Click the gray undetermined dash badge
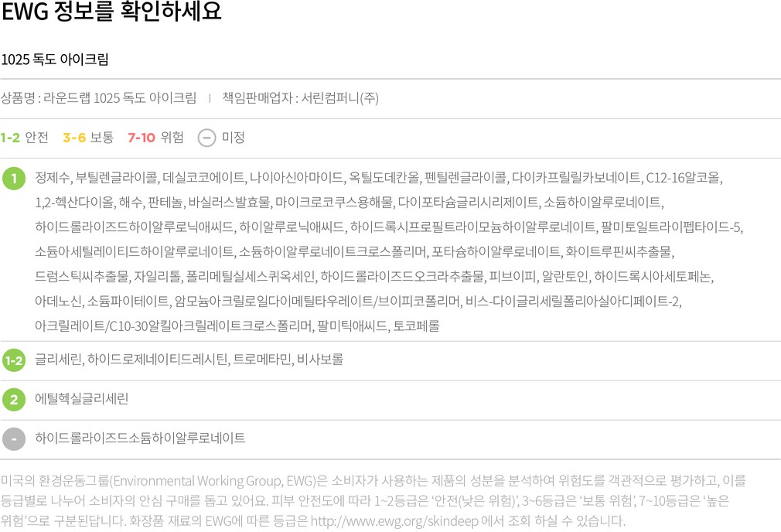781x532 pixels. point(14,439)
